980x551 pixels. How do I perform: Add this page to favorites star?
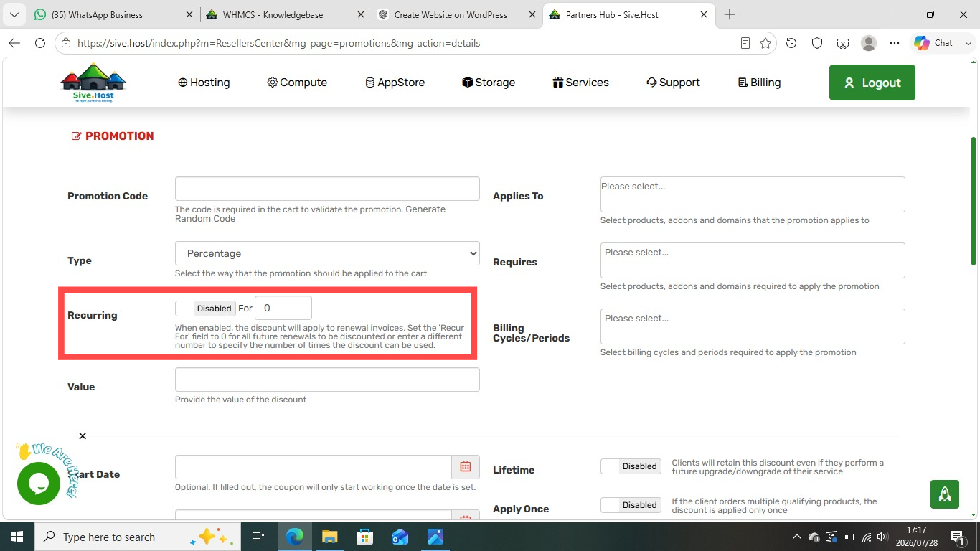pos(765,43)
